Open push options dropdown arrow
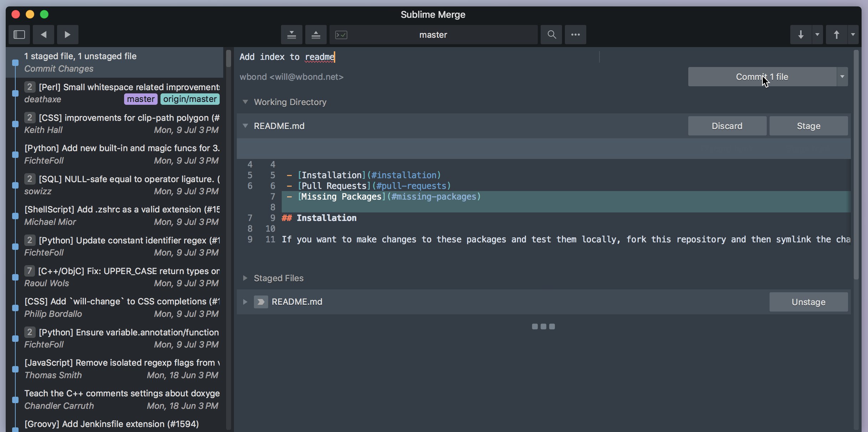Screen dimensions: 868x432 tap(853, 35)
